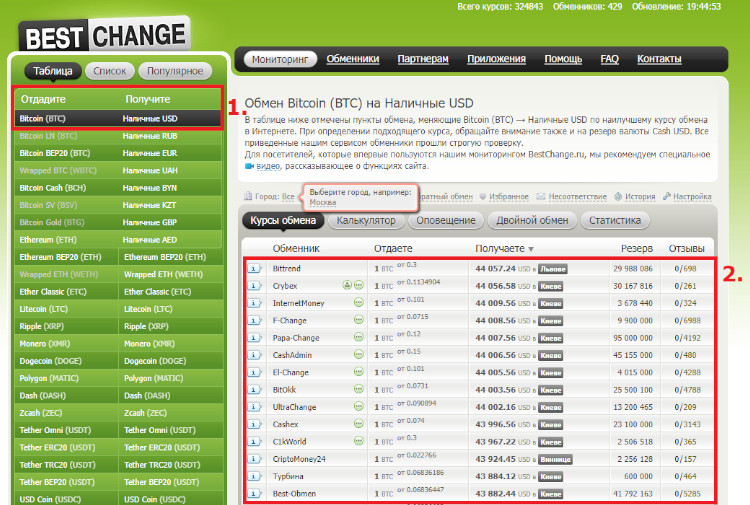The image size is (750, 505).
Task: Open El-Change info icon
Action: click(254, 372)
